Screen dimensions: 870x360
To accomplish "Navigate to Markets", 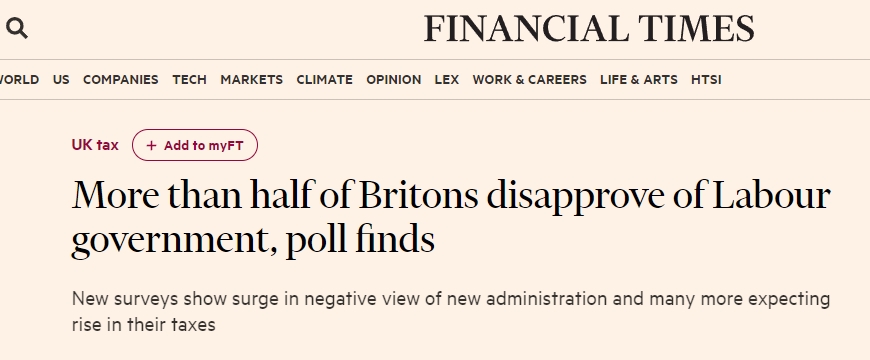I will pyautogui.click(x=251, y=80).
